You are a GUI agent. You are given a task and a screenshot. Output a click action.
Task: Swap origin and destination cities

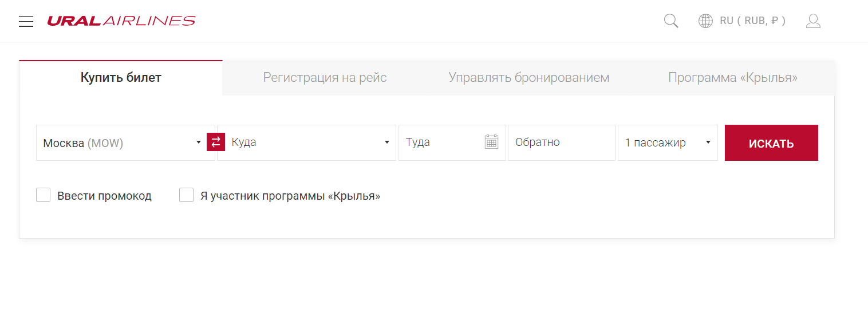tap(216, 142)
